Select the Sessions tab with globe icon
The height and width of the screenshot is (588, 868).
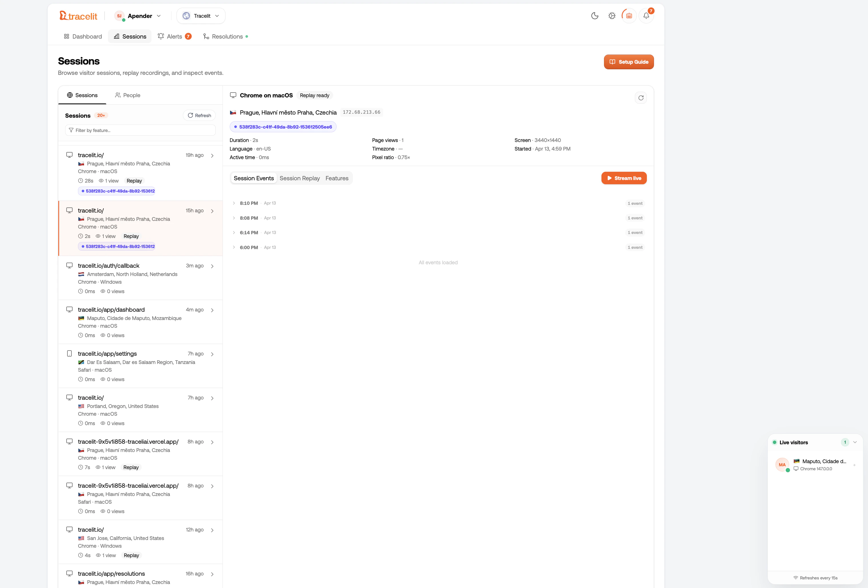click(x=82, y=95)
